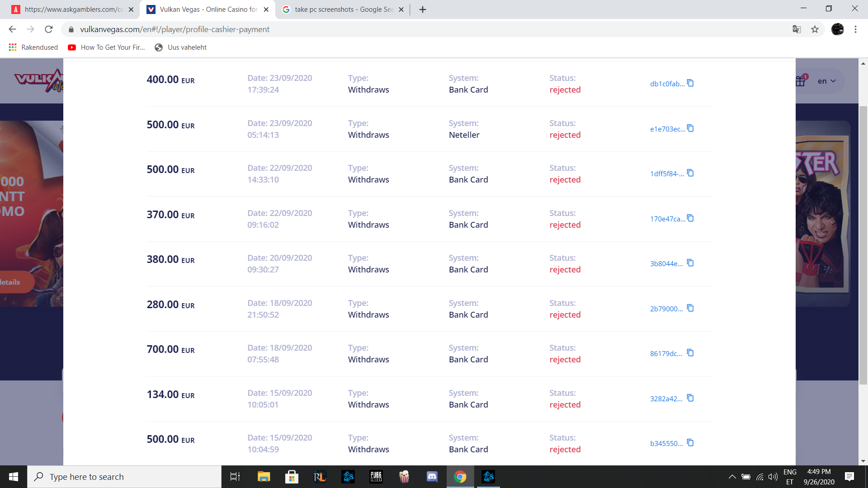The width and height of the screenshot is (868, 488).
Task: Select the 134.00 EUR amount
Action: click(x=170, y=394)
